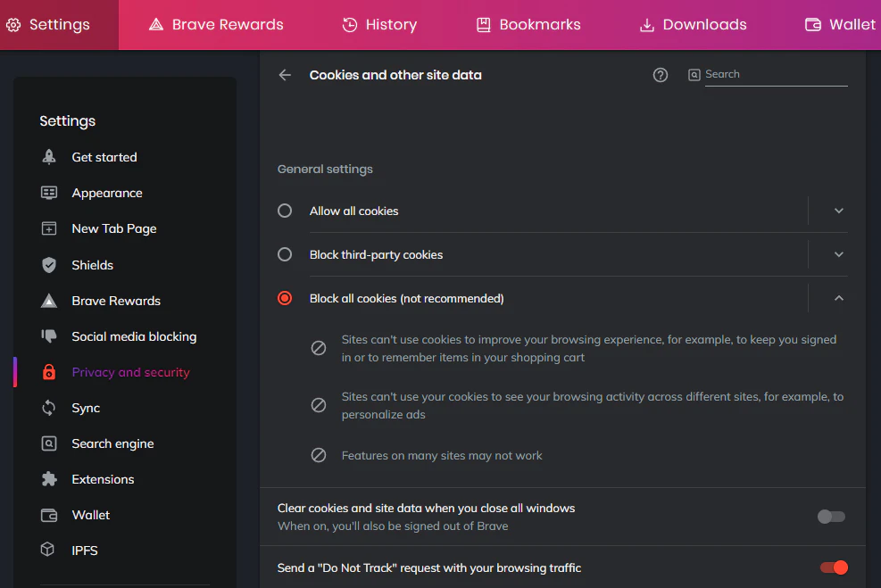Open the Wallet tab in top bar
The width and height of the screenshot is (881, 588).
coord(841,25)
